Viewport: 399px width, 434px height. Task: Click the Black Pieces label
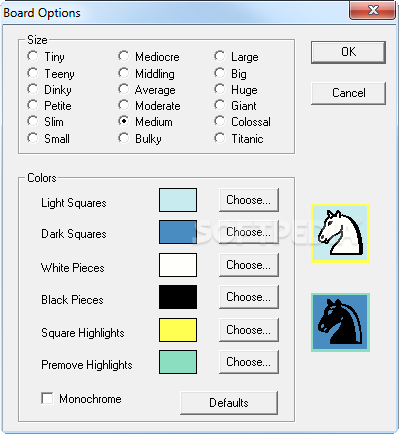click(72, 300)
